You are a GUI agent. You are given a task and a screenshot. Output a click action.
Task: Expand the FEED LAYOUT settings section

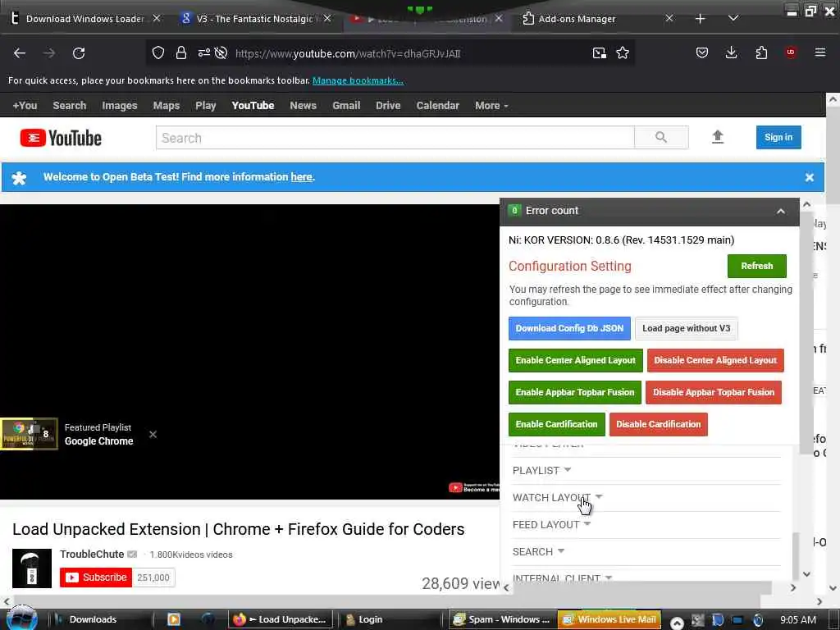coord(551,524)
